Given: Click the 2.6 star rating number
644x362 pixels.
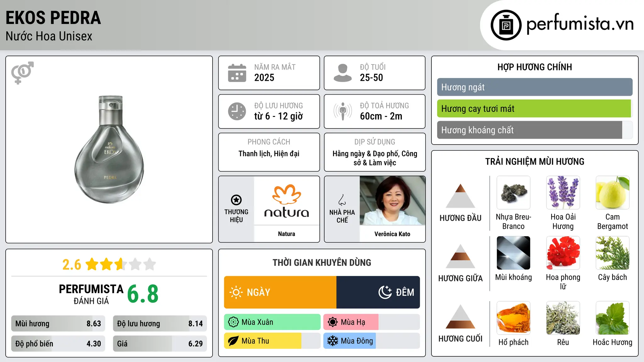Looking at the screenshot, I should coord(72,265).
